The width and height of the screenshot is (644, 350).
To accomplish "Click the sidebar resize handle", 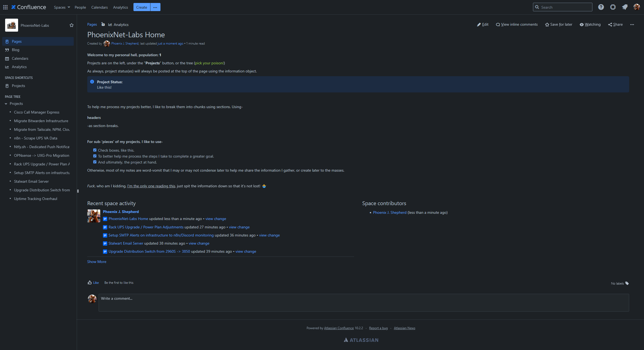I will point(78,191).
